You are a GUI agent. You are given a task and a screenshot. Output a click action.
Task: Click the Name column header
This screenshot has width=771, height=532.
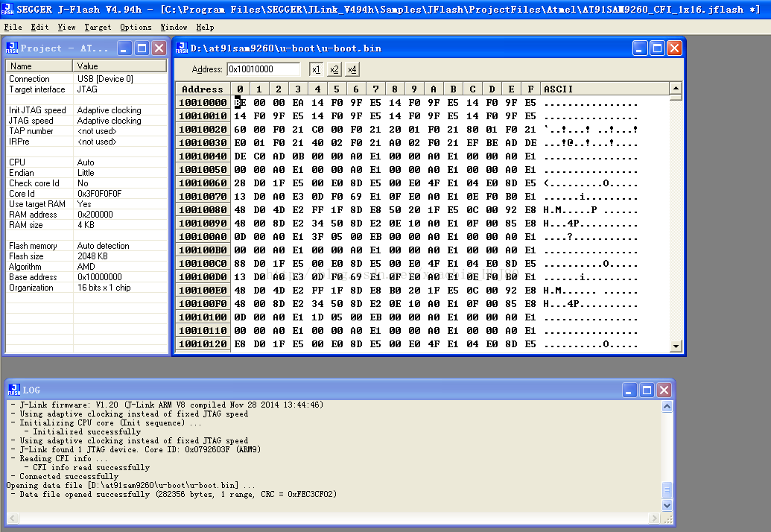(39, 66)
